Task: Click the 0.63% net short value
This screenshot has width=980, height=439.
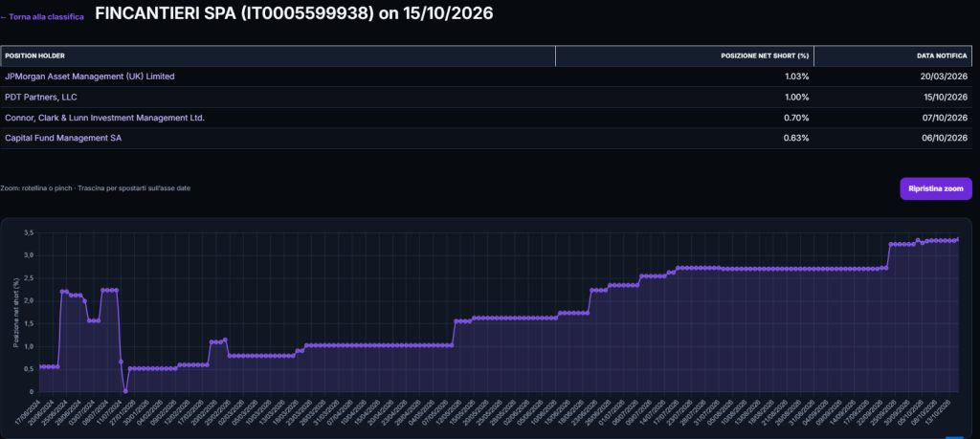Action: pos(795,138)
